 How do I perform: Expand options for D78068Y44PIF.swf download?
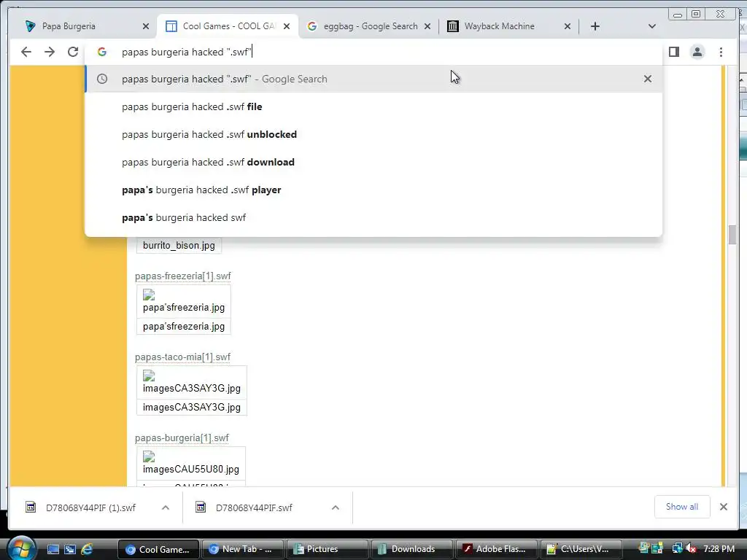[x=336, y=507]
